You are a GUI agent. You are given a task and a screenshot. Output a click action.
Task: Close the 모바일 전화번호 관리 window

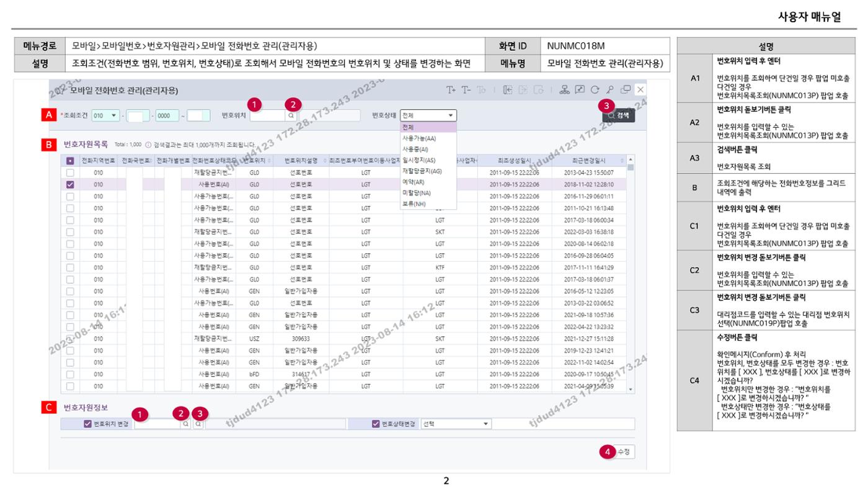pos(640,90)
